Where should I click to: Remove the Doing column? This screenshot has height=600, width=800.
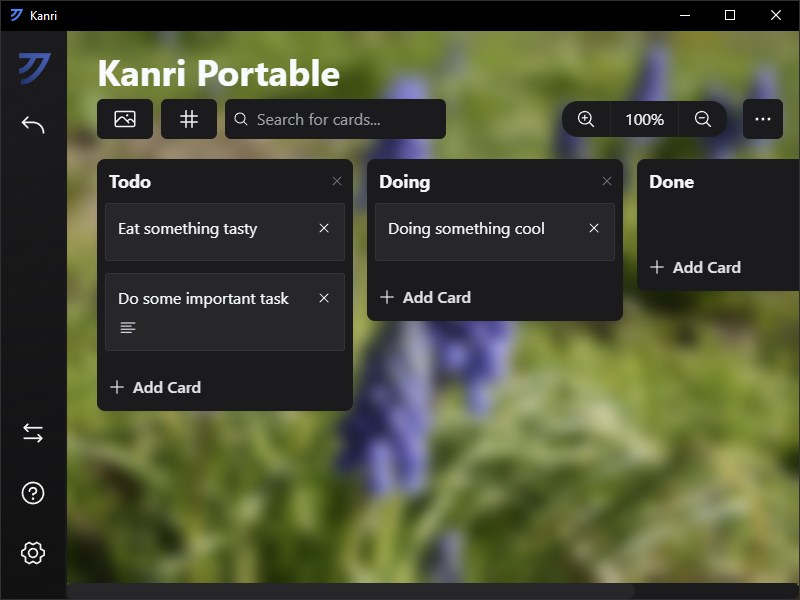[607, 181]
